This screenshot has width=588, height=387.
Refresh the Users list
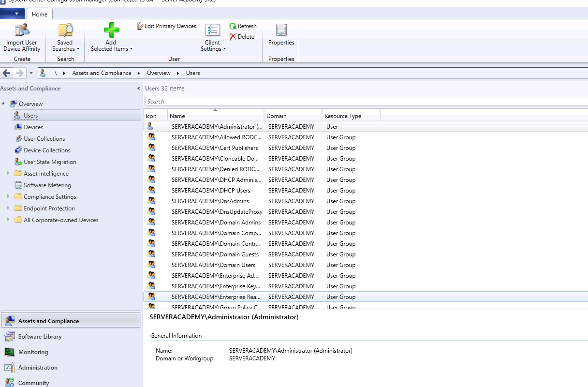[243, 26]
